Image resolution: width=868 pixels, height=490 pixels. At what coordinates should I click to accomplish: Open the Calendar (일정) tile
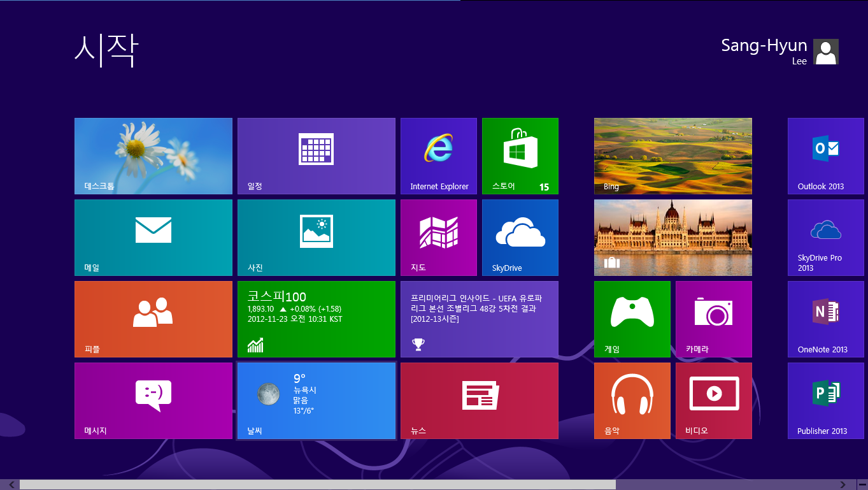317,156
